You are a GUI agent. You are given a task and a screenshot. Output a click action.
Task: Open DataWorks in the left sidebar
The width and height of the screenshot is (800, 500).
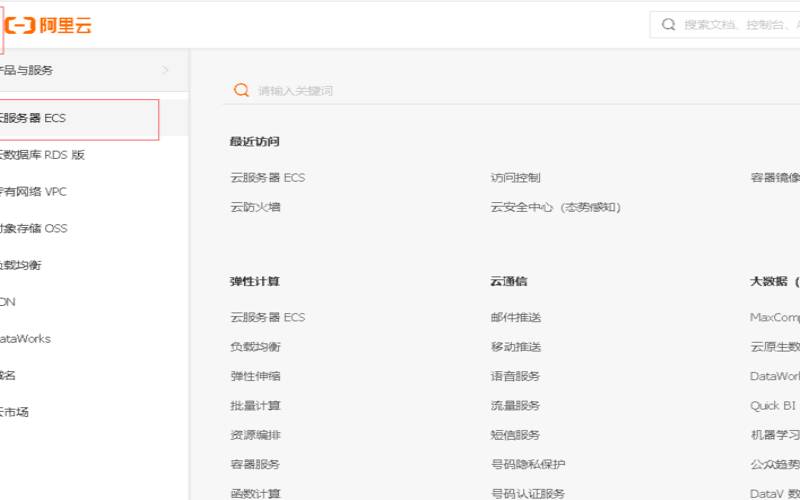[x=25, y=338]
